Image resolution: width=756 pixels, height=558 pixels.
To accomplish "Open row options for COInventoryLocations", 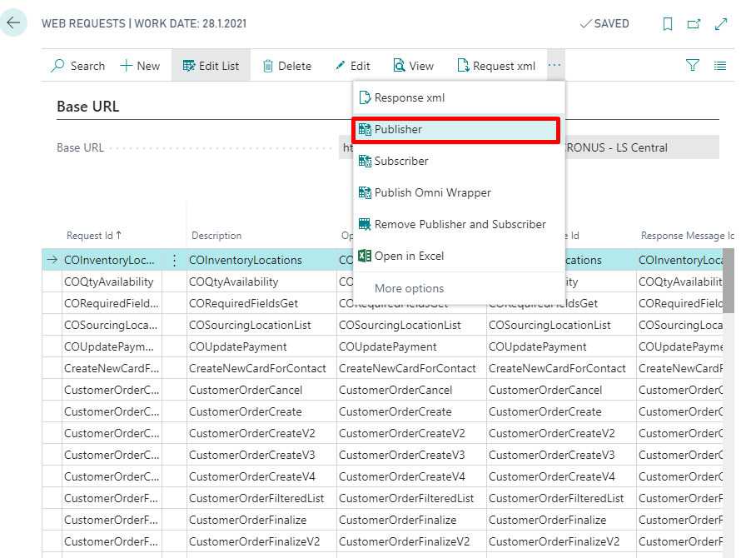I will (174, 260).
